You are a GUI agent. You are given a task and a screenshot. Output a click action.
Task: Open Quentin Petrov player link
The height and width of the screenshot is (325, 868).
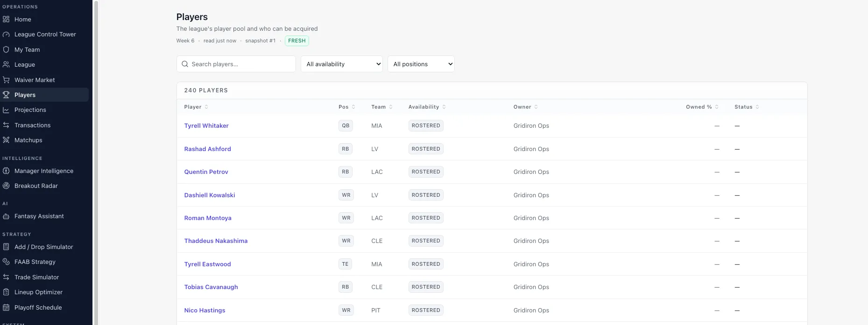[206, 172]
